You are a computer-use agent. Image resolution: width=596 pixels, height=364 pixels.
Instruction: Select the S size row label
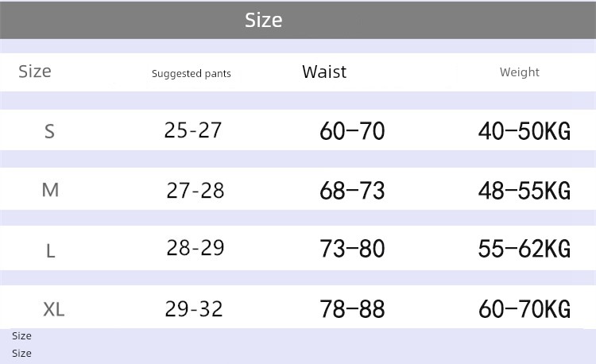(49, 132)
